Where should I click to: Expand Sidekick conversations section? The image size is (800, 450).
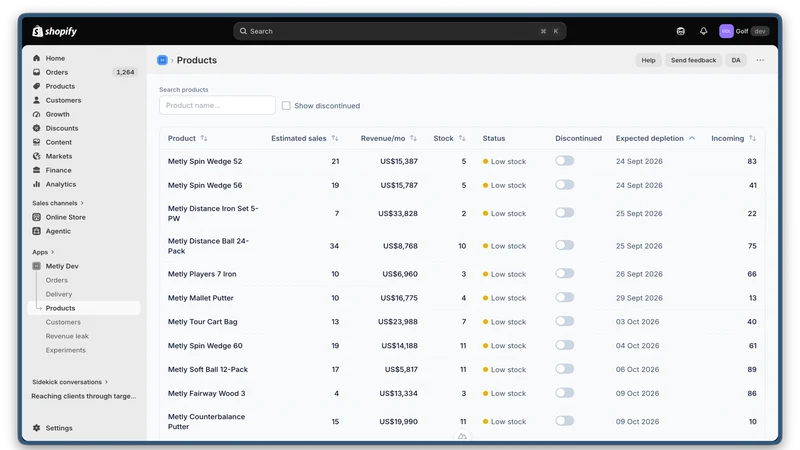(70, 382)
